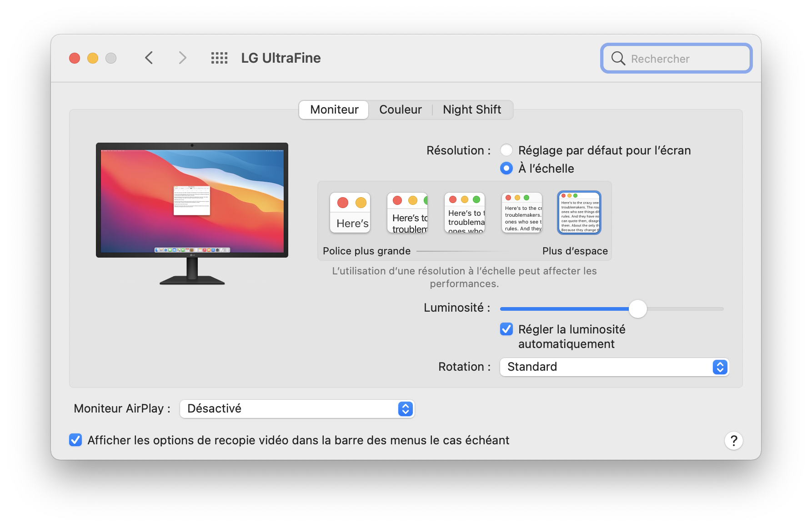Switch to the Moniteur tab
The height and width of the screenshot is (527, 812).
click(x=334, y=109)
